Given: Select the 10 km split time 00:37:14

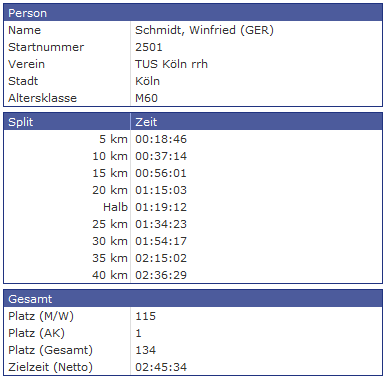Looking at the screenshot, I should 161,156.
